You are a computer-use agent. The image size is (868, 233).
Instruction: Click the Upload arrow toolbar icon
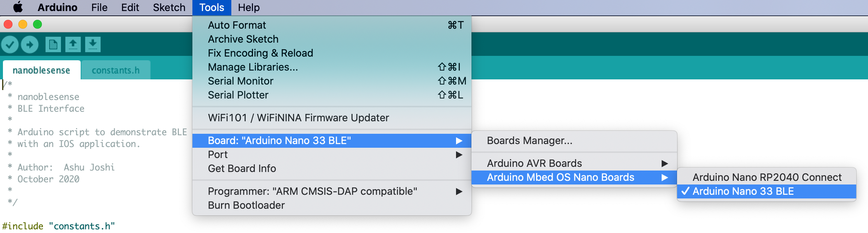(30, 45)
